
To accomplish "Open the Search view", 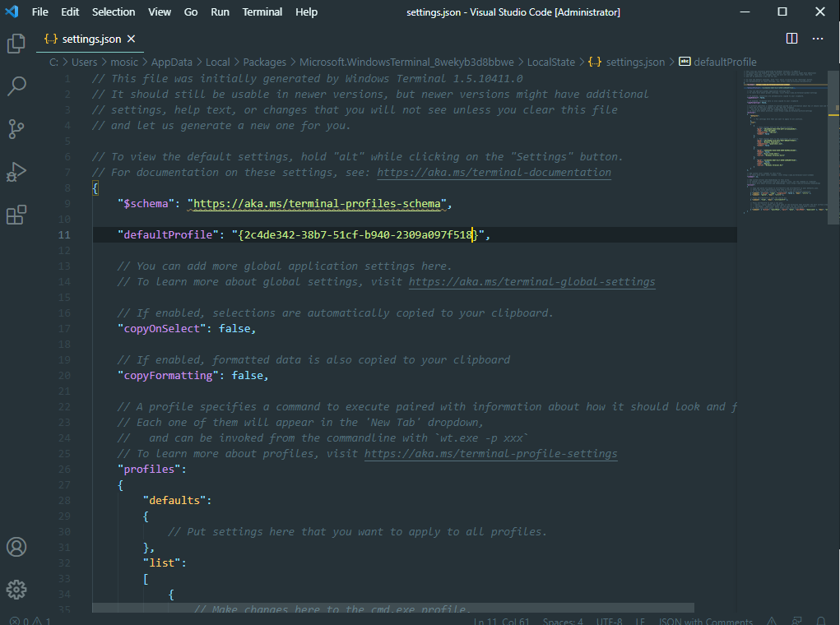I will [x=16, y=86].
